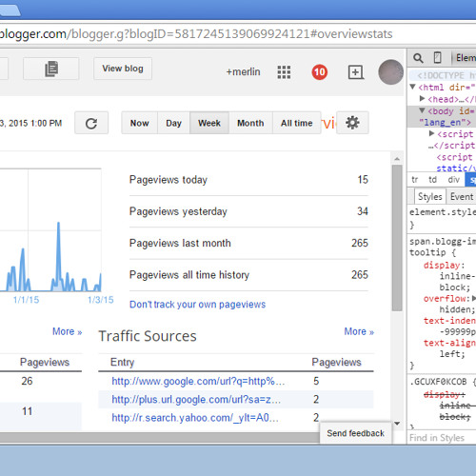Viewport: 476px width, 476px height.
Task: Click the View blog button
Action: tap(123, 69)
